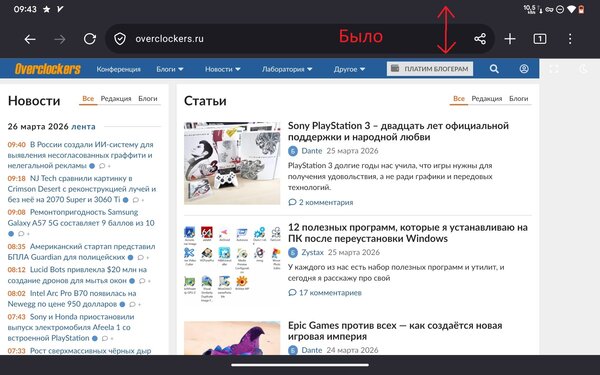This screenshot has height=375, width=600.
Task: Expand the Новости dropdown menu
Action: point(223,69)
